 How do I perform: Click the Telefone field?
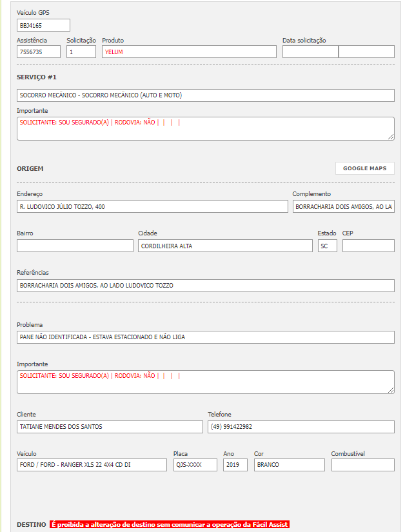301,427
